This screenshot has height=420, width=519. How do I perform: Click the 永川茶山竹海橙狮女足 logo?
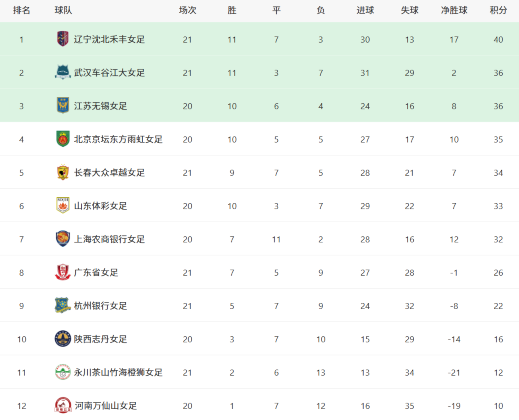point(62,372)
